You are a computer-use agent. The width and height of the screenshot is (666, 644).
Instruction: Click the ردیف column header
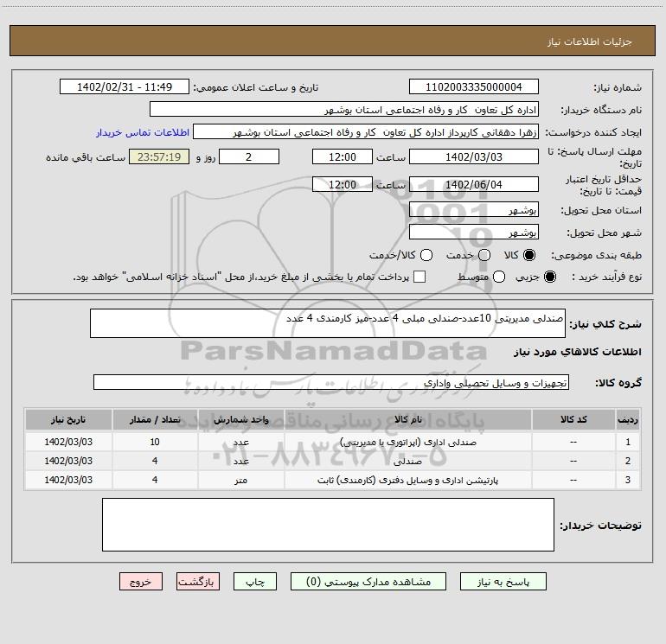628,420
